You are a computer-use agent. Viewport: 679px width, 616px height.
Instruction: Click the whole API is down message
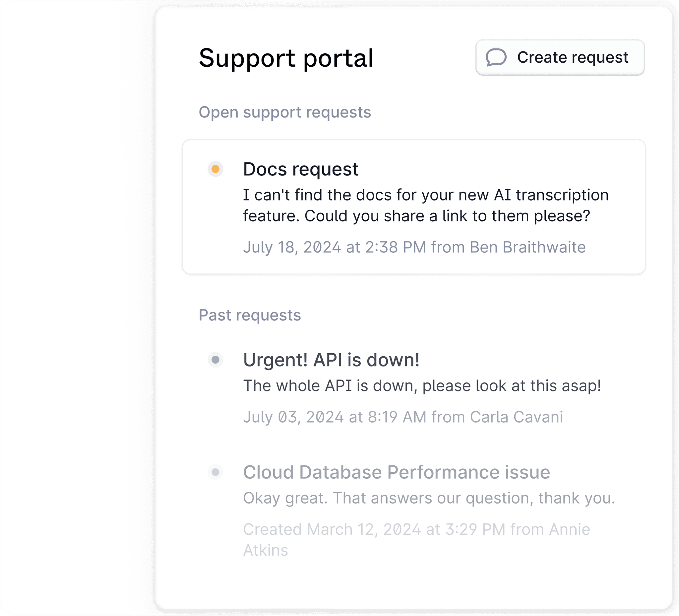(x=422, y=386)
